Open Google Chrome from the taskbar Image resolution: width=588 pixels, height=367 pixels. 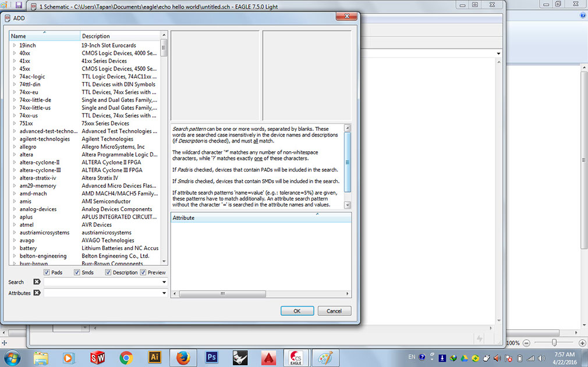point(126,358)
